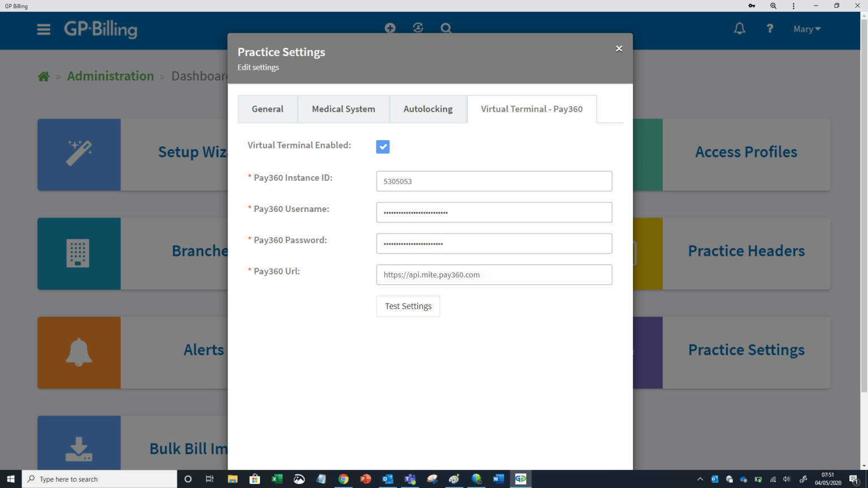Click the plus add icon in header
This screenshot has height=488, width=868.
click(x=390, y=28)
